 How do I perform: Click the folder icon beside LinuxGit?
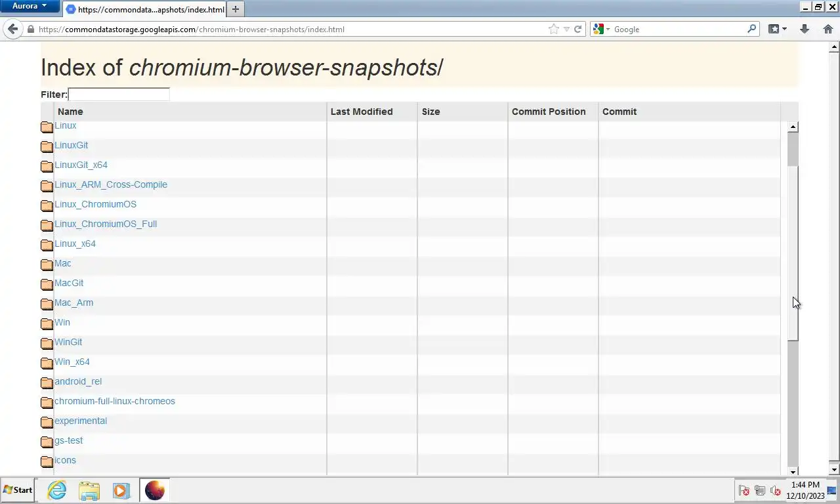pyautogui.click(x=47, y=146)
